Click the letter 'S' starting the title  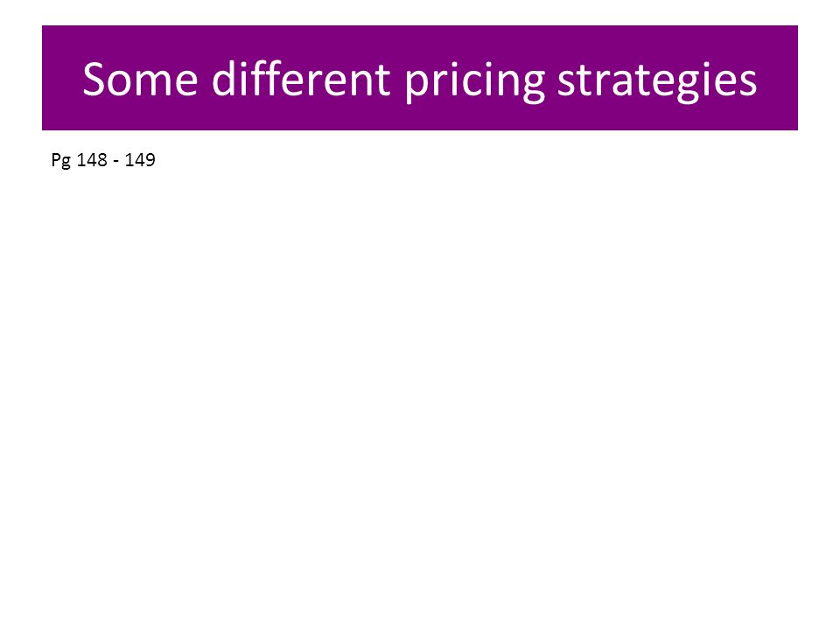[94, 80]
